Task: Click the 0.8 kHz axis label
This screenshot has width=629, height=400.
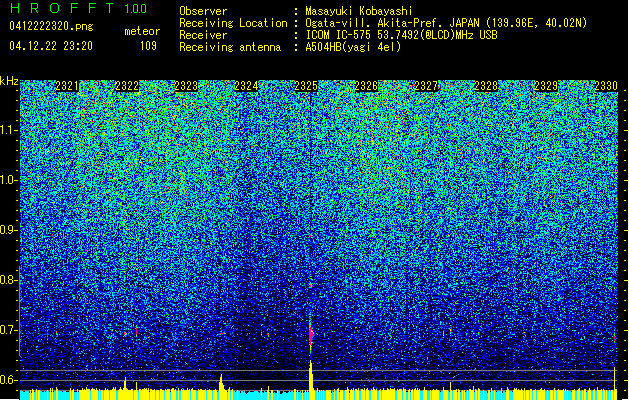Action: 8,280
